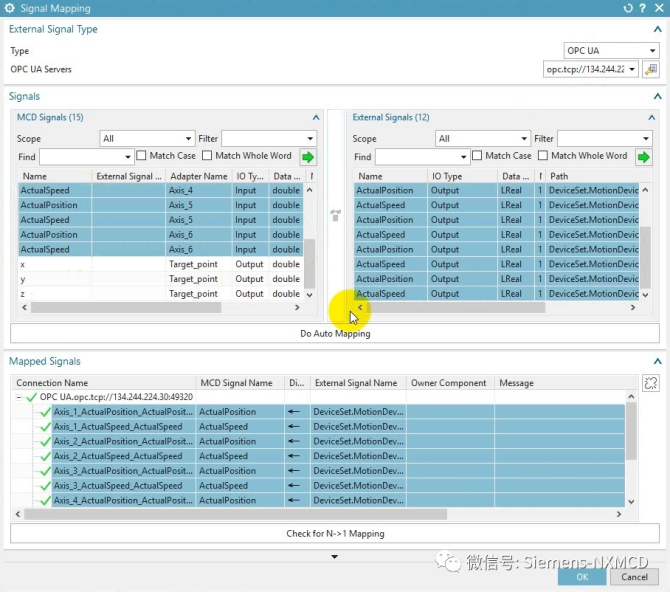Select ActualPosition row for Axis_6

[161, 235]
